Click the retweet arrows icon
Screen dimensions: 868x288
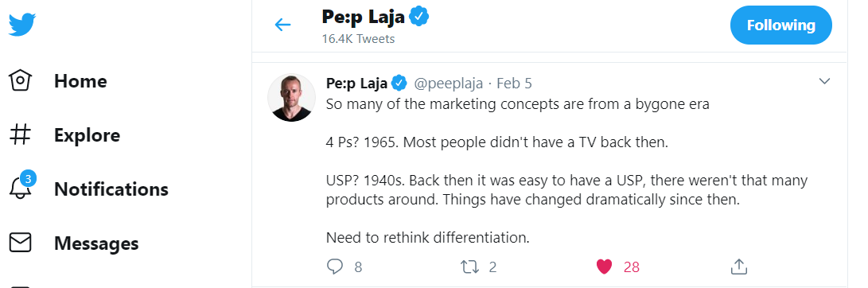tap(470, 267)
